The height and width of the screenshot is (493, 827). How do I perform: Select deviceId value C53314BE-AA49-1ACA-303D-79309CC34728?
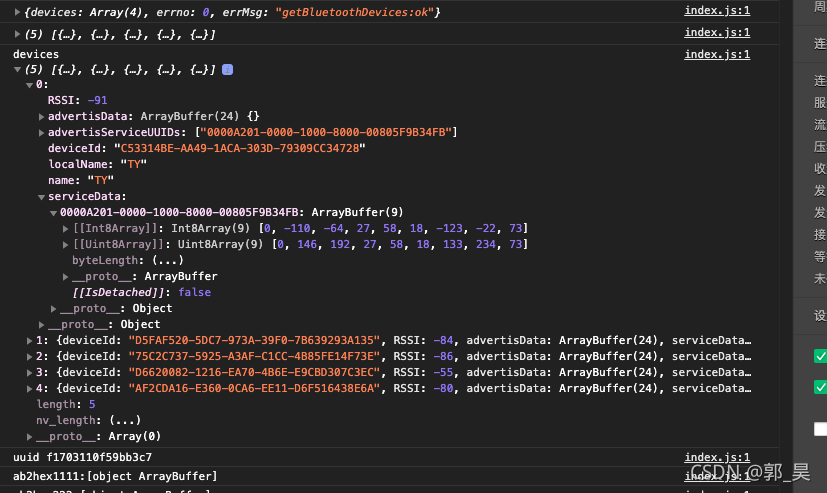pyautogui.click(x=240, y=148)
